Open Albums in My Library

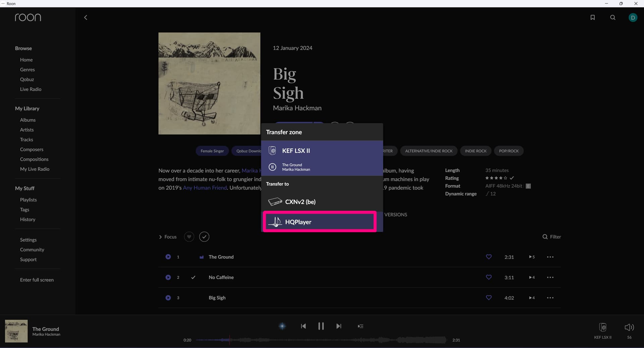(28, 120)
